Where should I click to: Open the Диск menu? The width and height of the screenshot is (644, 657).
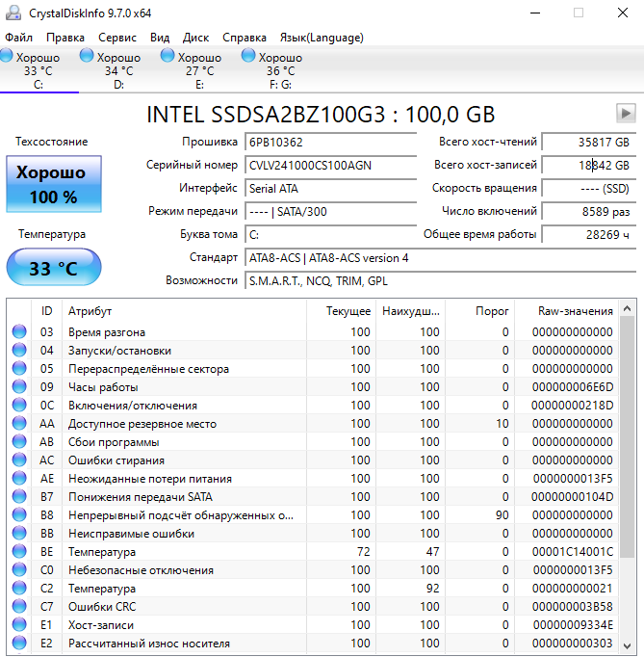point(195,38)
